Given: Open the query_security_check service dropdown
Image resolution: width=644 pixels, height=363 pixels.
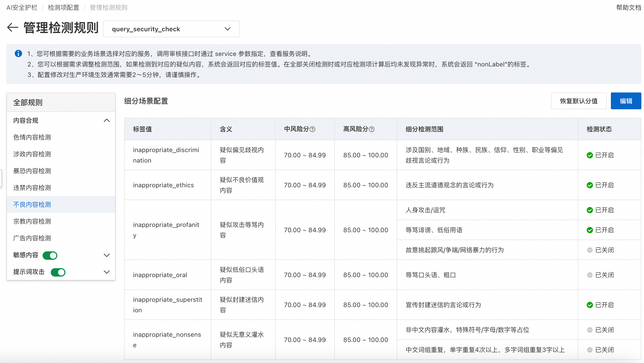Looking at the screenshot, I should [x=171, y=29].
